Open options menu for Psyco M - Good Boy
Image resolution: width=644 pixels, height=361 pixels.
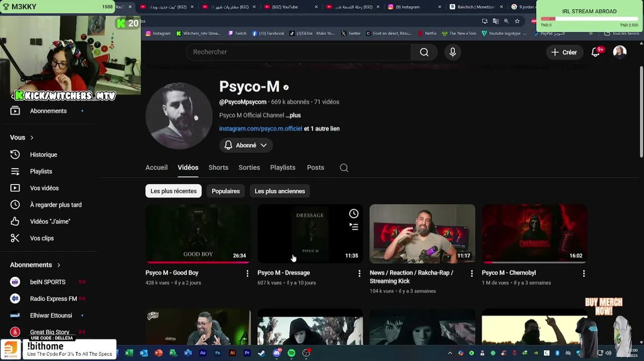pyautogui.click(x=247, y=273)
